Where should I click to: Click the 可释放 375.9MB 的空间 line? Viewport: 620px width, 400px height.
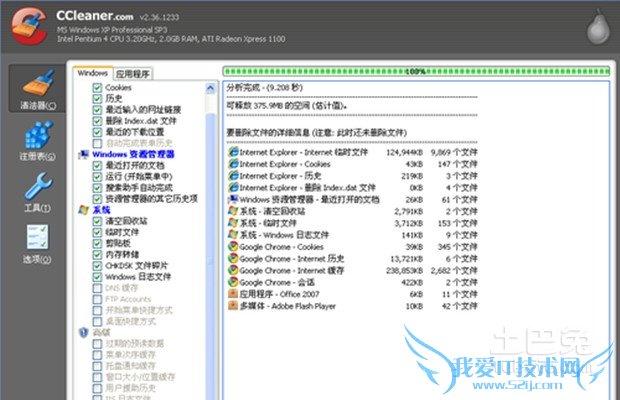(x=287, y=106)
